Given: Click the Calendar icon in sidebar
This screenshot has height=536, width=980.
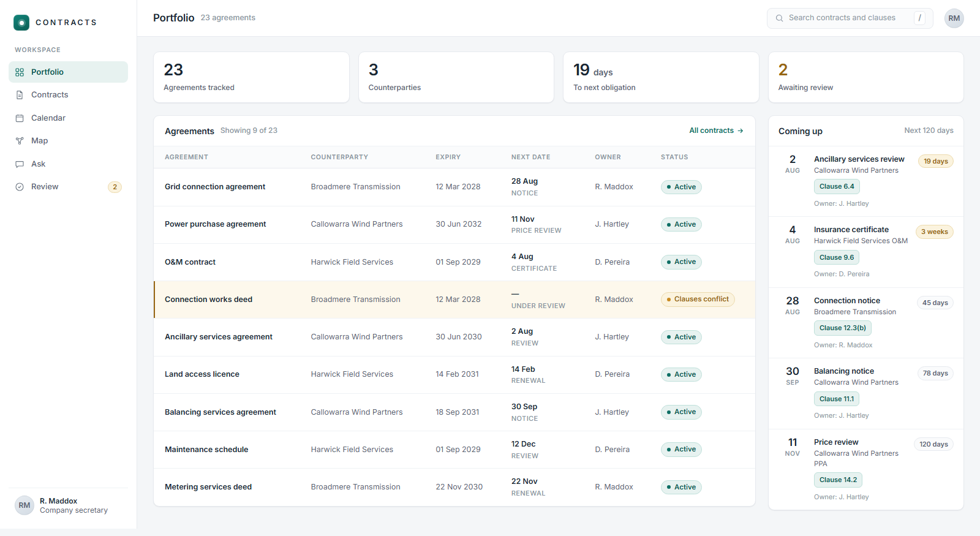Looking at the screenshot, I should [20, 118].
